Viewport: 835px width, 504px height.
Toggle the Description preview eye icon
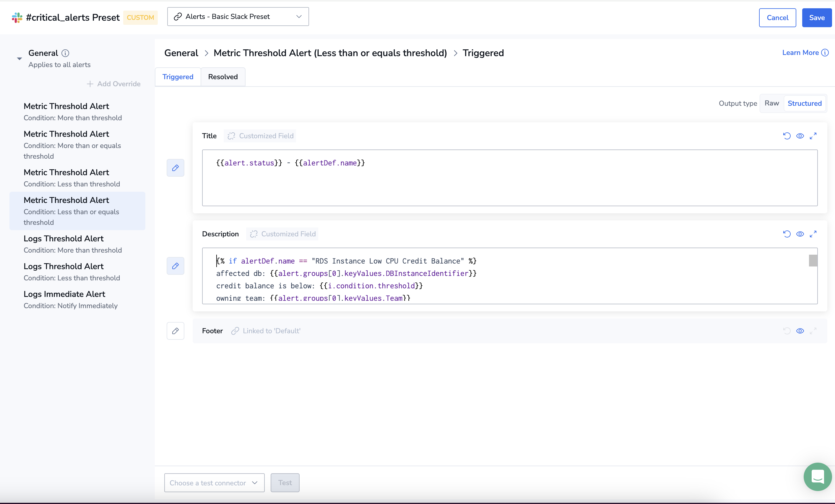pos(800,234)
